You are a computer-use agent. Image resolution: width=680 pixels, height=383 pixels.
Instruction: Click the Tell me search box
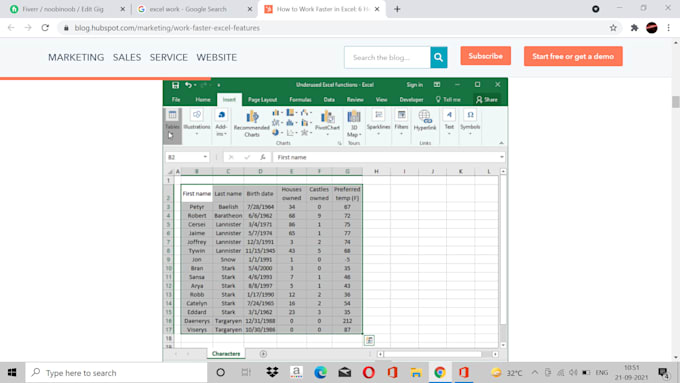click(448, 100)
